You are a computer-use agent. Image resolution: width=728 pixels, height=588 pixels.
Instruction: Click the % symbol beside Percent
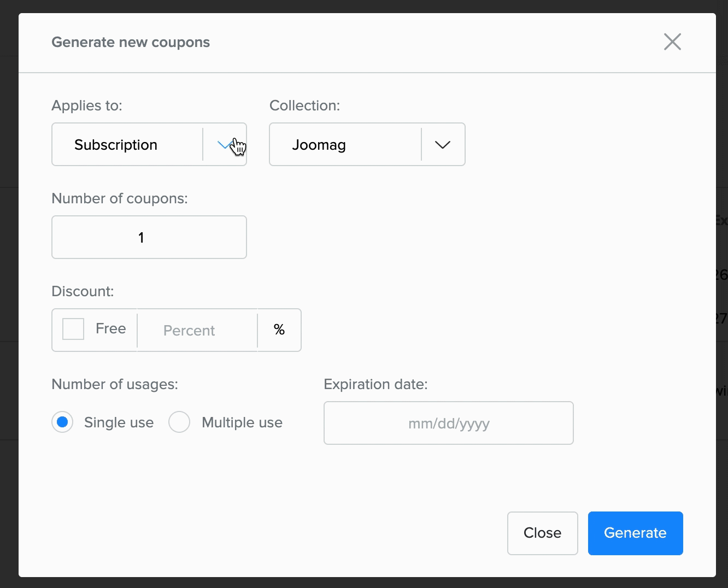click(279, 330)
